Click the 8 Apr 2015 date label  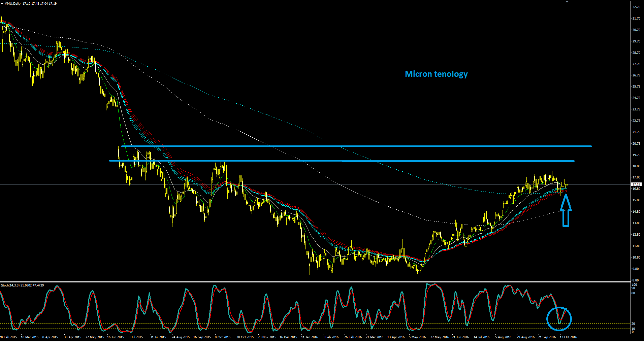coord(50,337)
